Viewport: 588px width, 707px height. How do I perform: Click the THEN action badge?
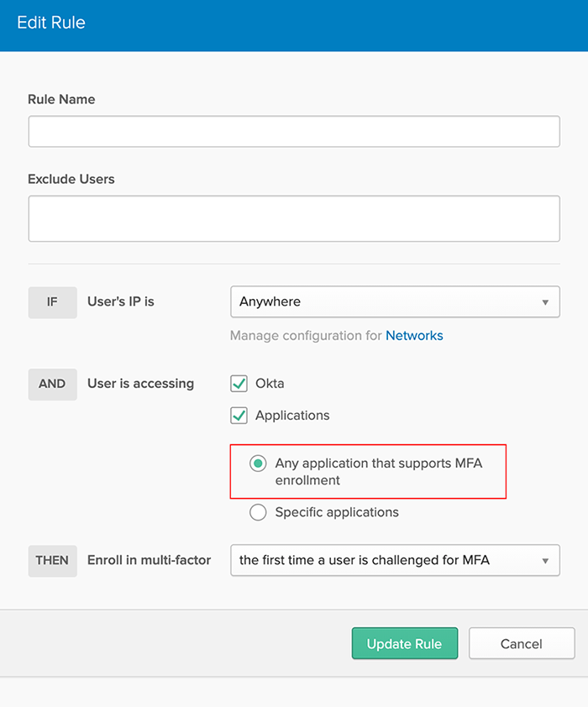[x=52, y=561]
